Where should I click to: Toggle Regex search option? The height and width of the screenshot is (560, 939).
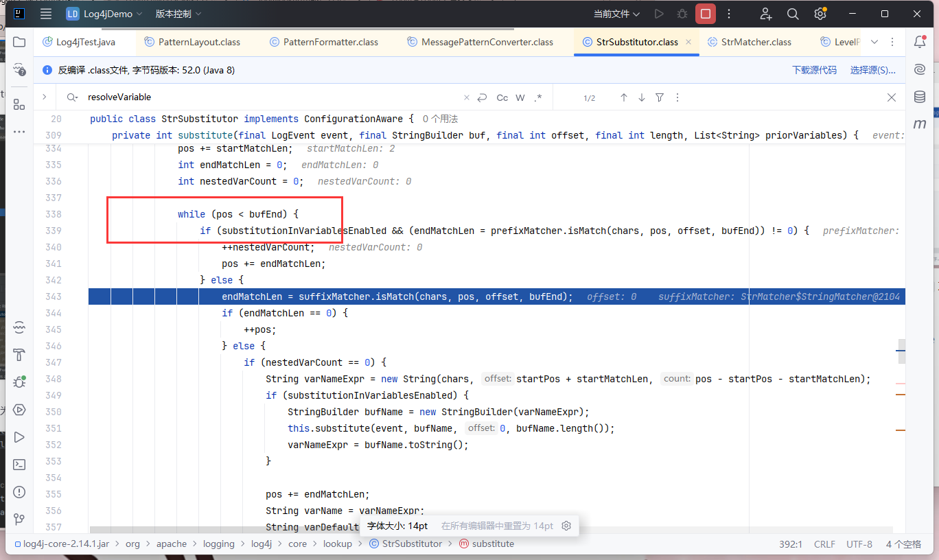538,97
